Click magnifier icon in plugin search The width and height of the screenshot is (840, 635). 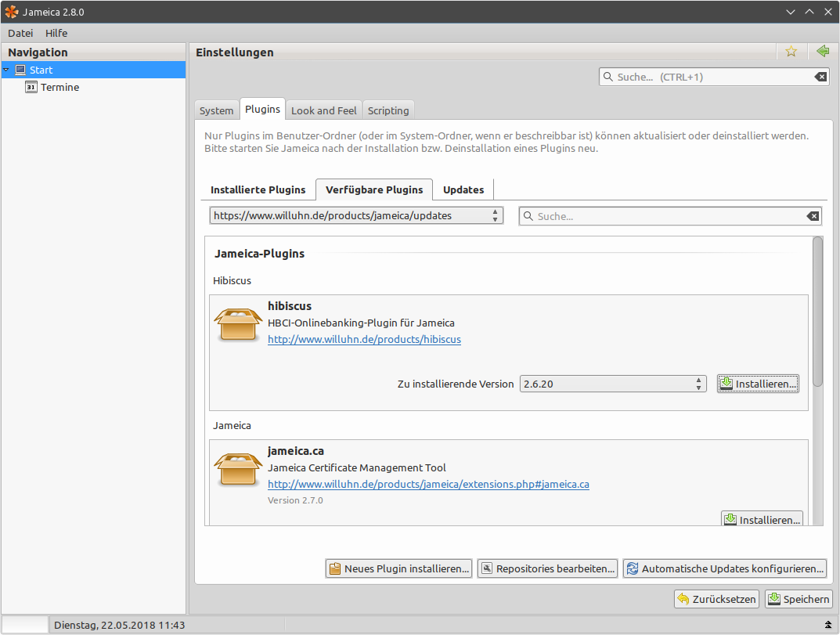[528, 216]
